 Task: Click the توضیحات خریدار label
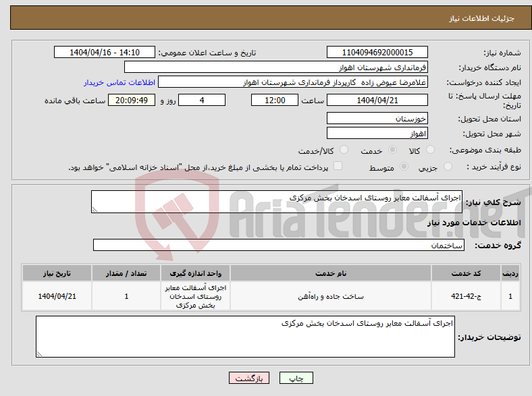tap(489, 337)
